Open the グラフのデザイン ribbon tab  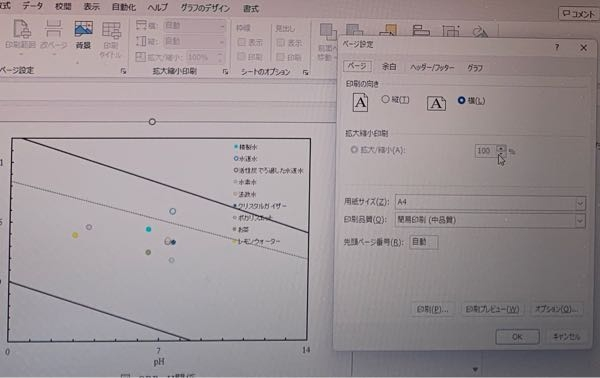[205, 8]
